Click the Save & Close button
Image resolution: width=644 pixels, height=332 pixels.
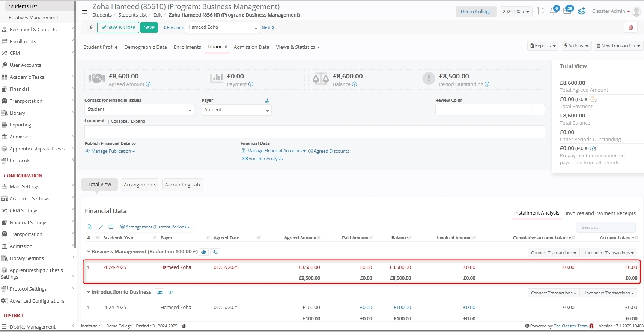coord(118,27)
